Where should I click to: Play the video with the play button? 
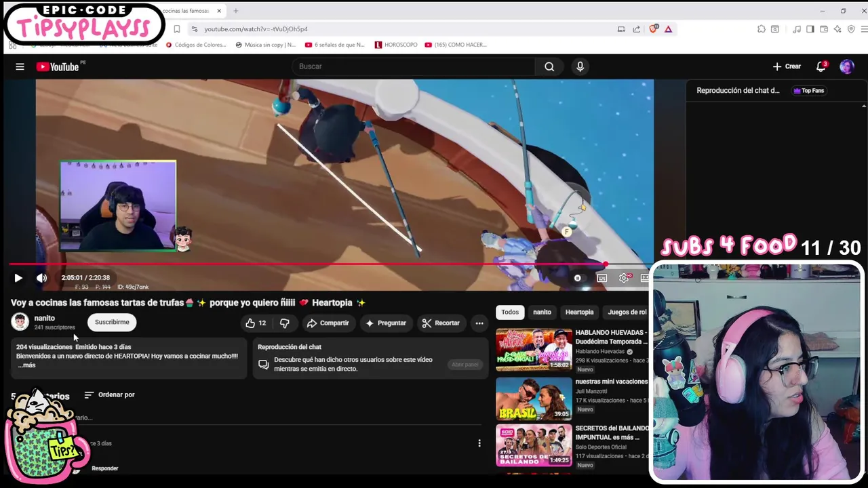[x=18, y=278]
